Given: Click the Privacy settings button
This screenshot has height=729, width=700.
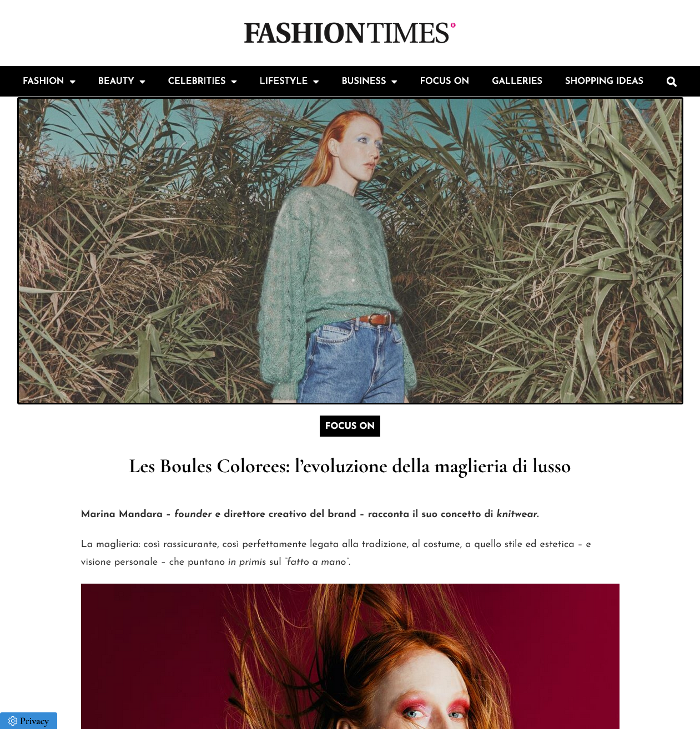Looking at the screenshot, I should click(28, 721).
